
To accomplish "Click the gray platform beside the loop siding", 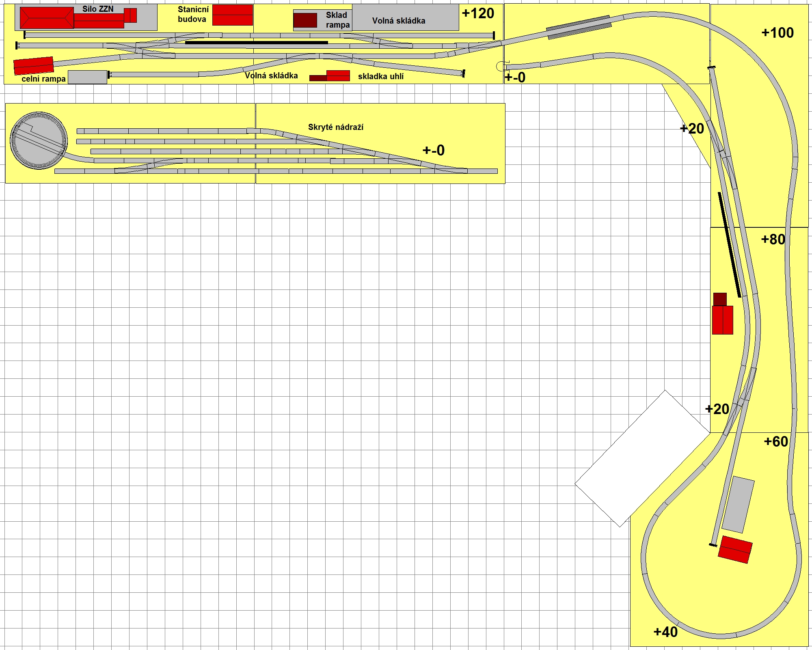I will pyautogui.click(x=738, y=505).
